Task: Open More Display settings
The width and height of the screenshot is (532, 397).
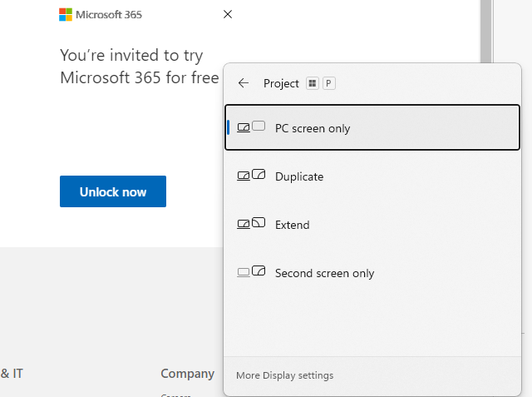Action: [x=284, y=375]
